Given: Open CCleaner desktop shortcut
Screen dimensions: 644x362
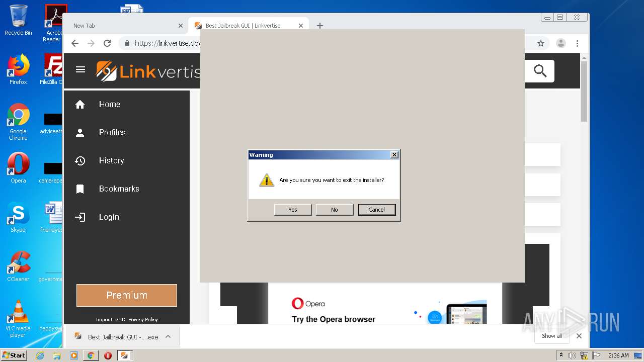Looking at the screenshot, I should 18,266.
